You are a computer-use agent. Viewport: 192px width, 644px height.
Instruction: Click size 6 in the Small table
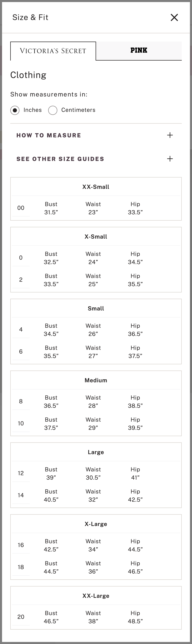point(21,351)
